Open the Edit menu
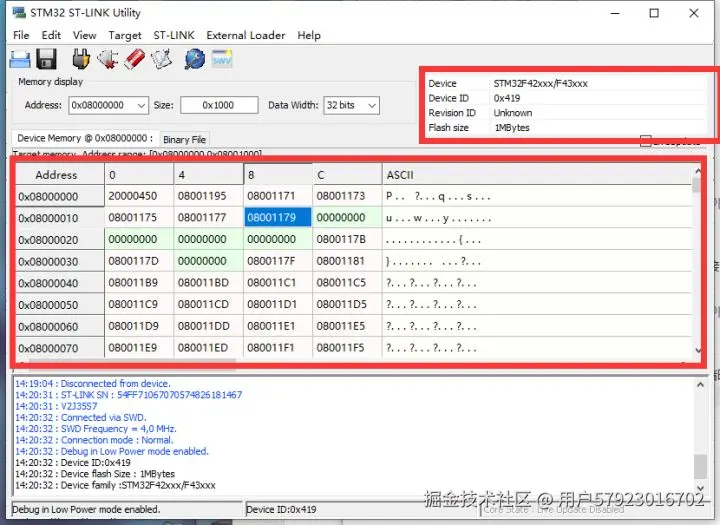720x525 pixels. click(x=51, y=35)
